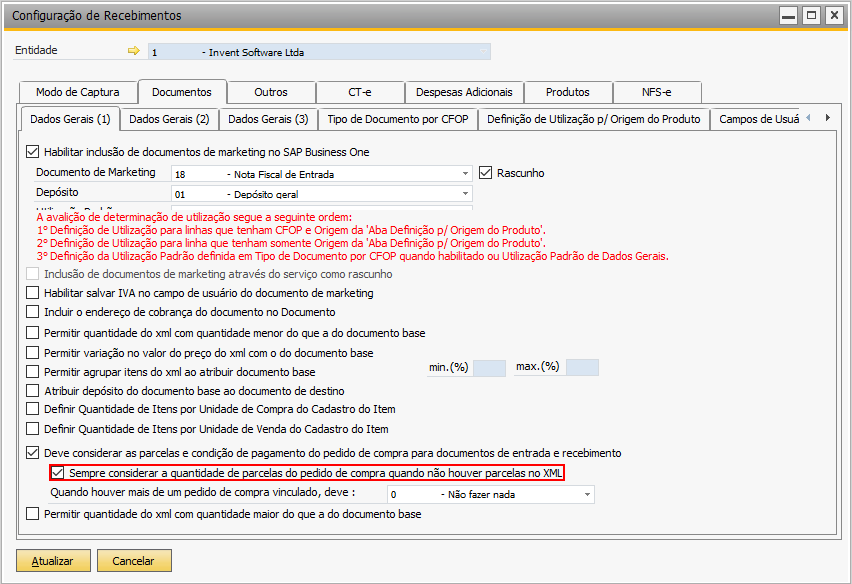Viewport: 852px width, 584px height.
Task: Click the min.(%) input field
Action: click(490, 368)
